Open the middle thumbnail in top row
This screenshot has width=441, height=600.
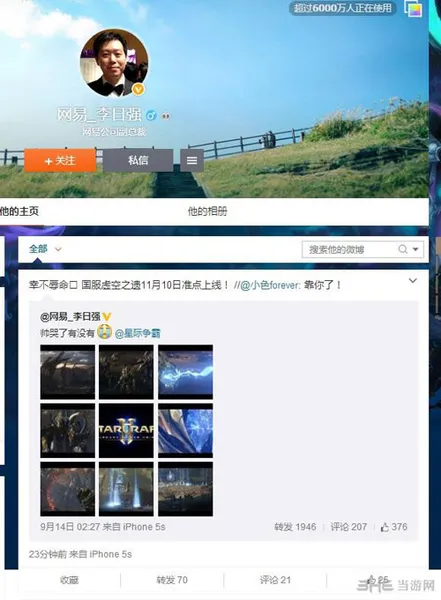pyautogui.click(x=126, y=372)
